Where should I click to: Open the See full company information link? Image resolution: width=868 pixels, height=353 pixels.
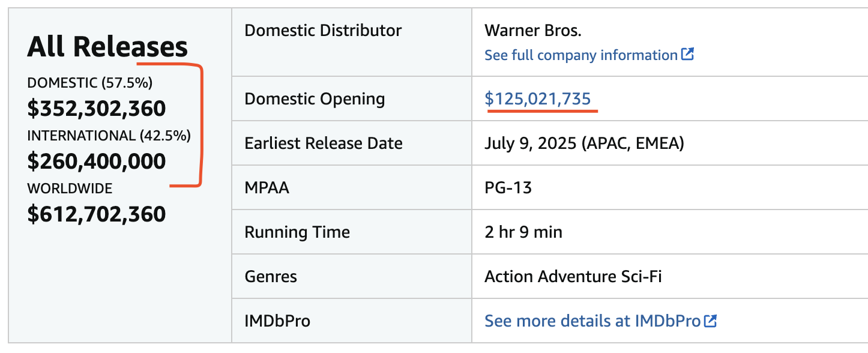[x=581, y=55]
